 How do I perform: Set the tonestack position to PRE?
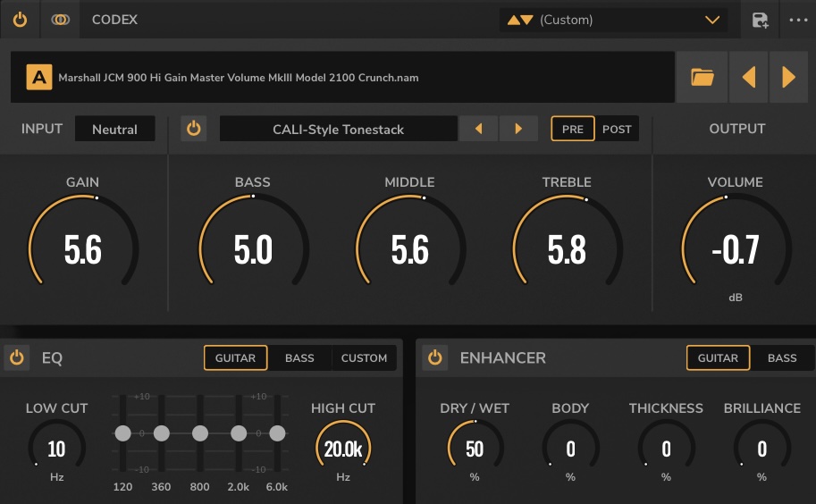pos(572,129)
